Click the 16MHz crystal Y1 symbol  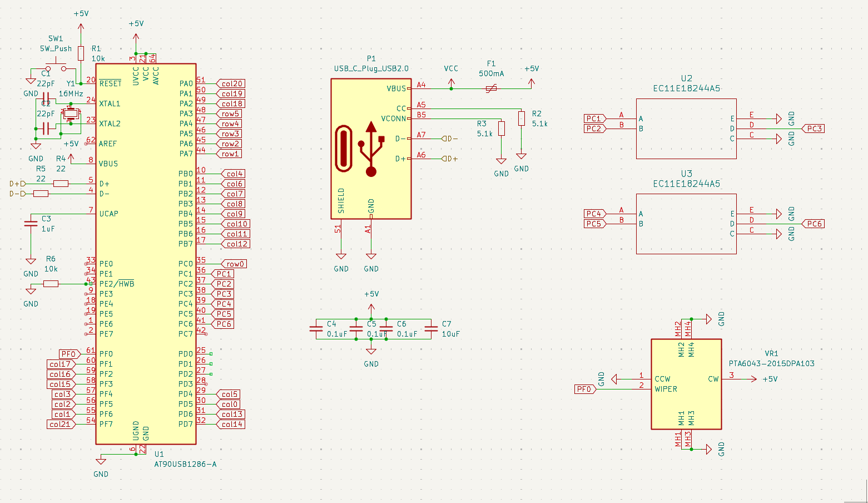coord(70,114)
